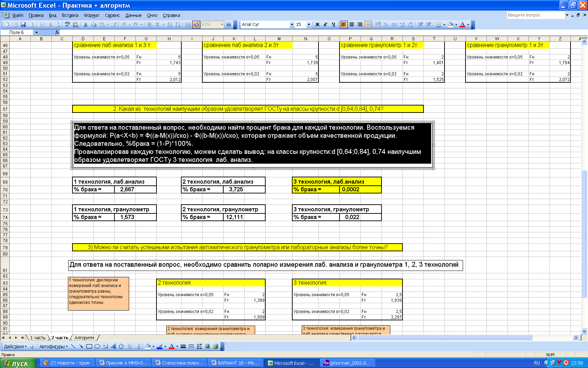This screenshot has height=368, width=588.
Task: Sort ascending with the A-Z icon
Action: (x=170, y=25)
